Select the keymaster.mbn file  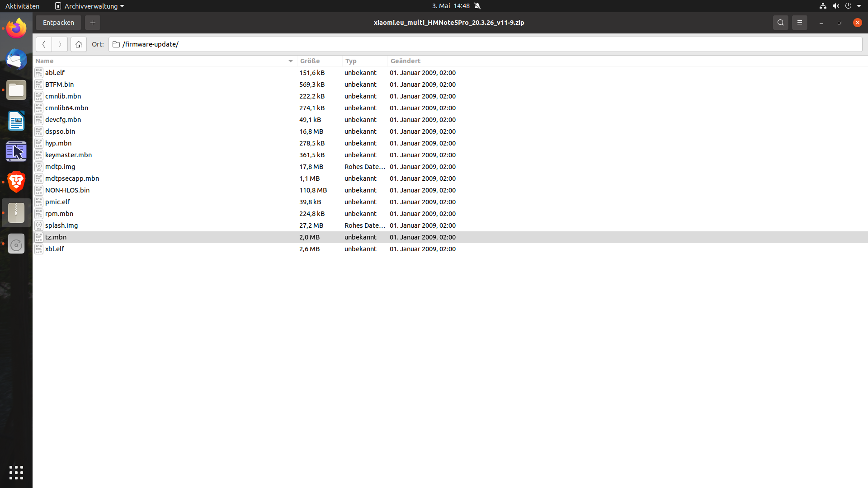pos(450,155)
